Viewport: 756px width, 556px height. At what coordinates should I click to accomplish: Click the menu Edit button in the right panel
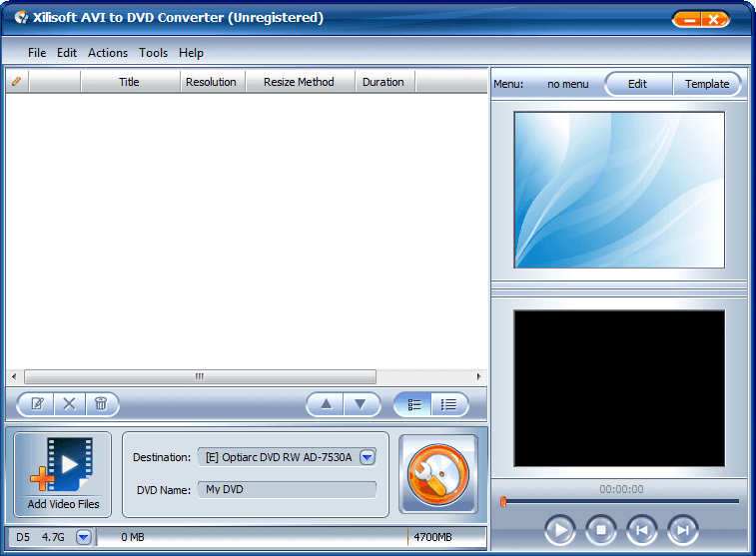[x=638, y=84]
